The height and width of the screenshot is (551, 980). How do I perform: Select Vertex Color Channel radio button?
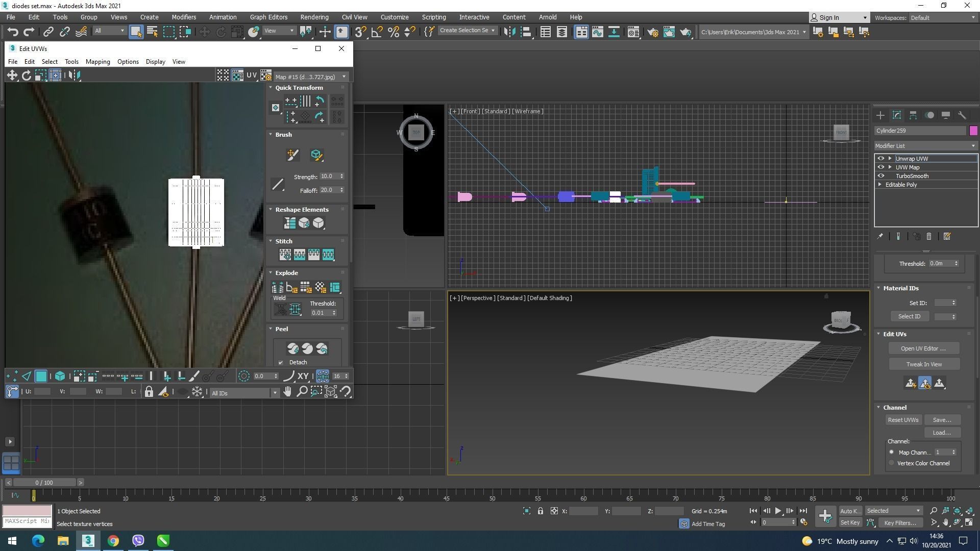coord(892,463)
